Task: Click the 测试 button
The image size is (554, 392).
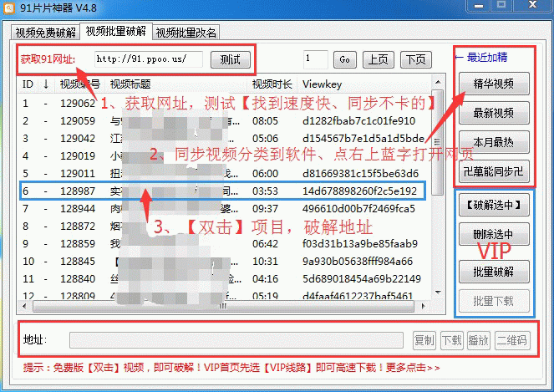Action: [x=231, y=59]
